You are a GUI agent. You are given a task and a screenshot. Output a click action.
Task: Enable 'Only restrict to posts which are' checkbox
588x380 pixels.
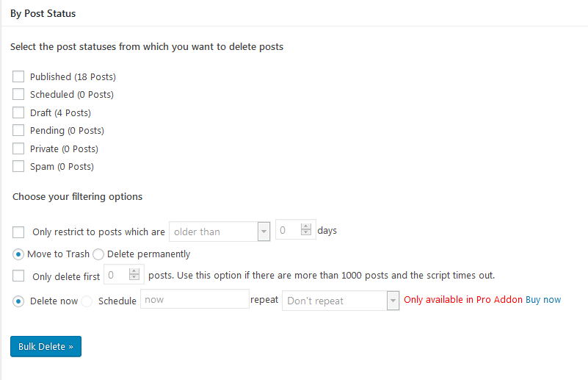point(18,232)
